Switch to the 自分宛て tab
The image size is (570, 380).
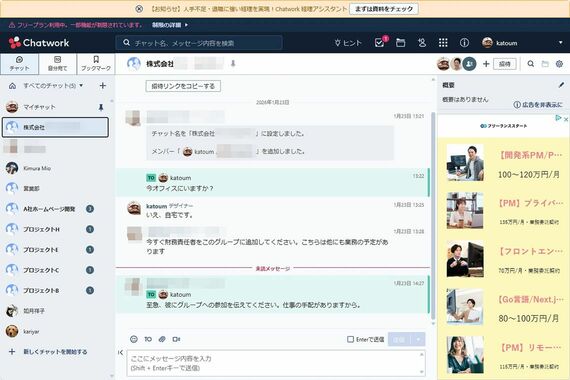click(x=57, y=64)
